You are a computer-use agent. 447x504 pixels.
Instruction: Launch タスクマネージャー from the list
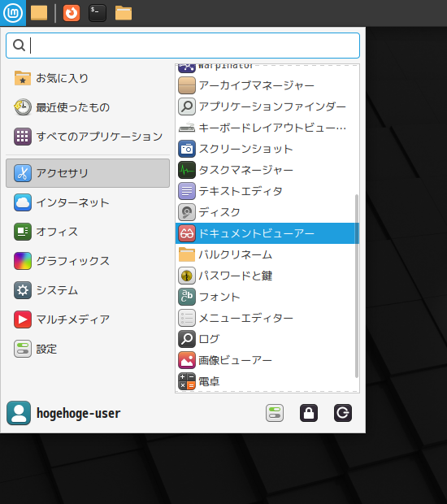pyautogui.click(x=267, y=170)
